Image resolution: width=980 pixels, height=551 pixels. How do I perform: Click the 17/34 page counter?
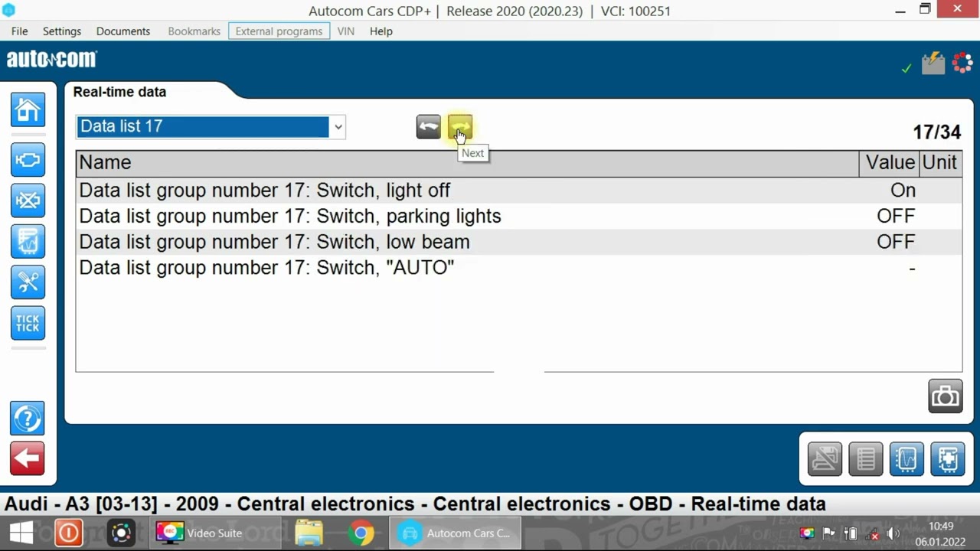(936, 132)
